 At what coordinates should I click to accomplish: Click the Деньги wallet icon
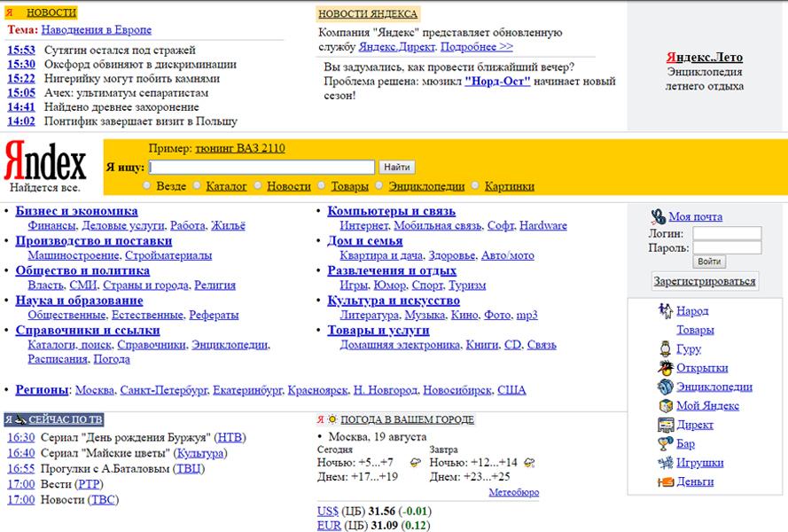(x=666, y=481)
